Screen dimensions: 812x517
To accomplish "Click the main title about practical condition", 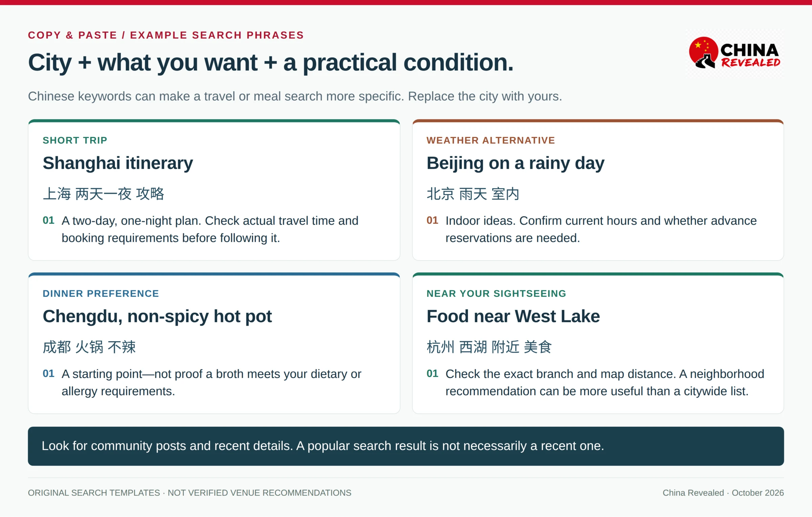I will click(271, 63).
